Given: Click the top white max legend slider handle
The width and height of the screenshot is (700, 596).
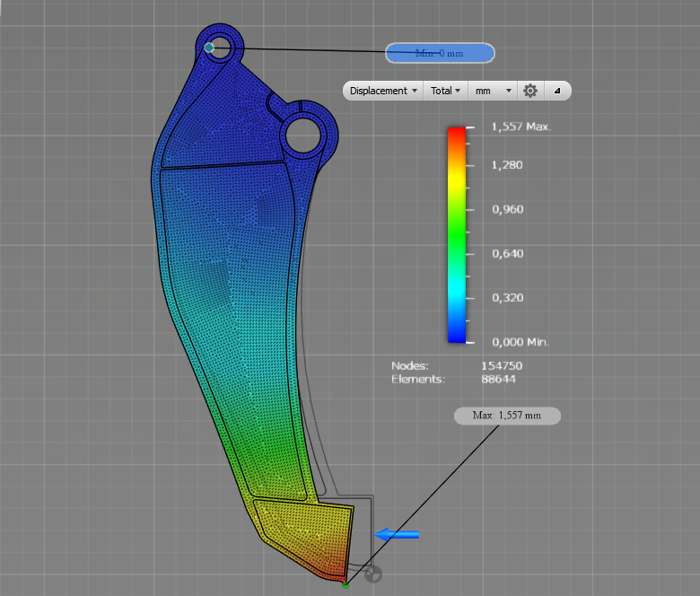Looking at the screenshot, I should coord(470,127).
